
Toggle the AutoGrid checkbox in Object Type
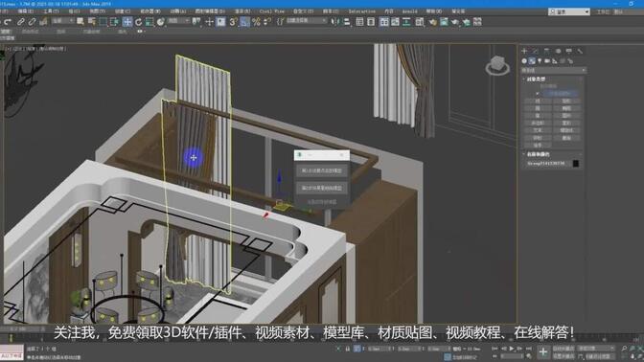538,94
